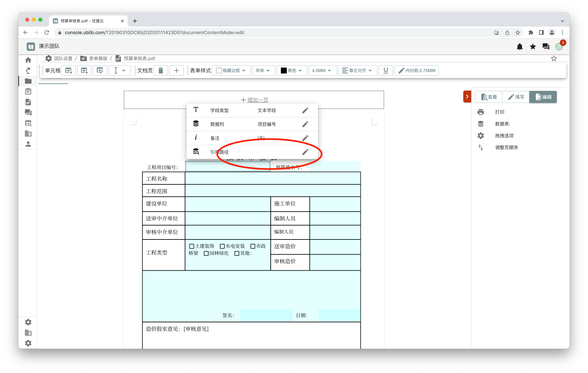Expand the 4.5MM size dropdown

pos(322,71)
